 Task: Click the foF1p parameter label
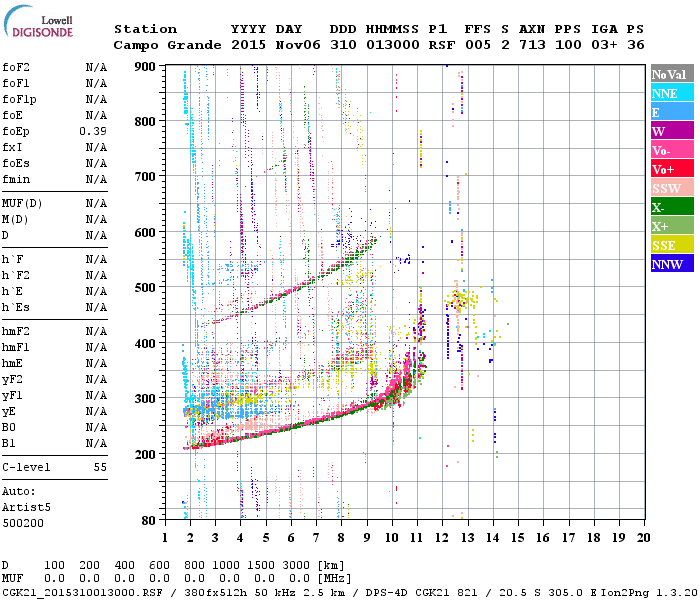[19, 100]
